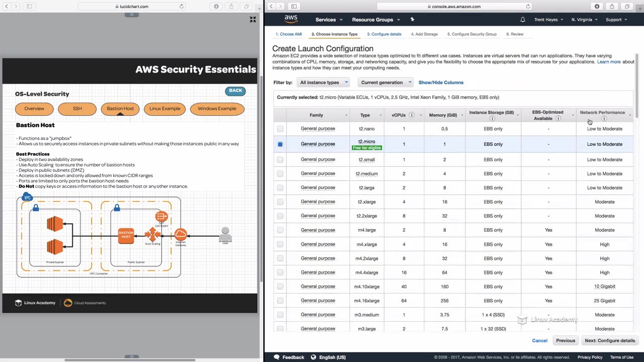Click Next: Configure details button
644x362 pixels.
pyautogui.click(x=610, y=340)
